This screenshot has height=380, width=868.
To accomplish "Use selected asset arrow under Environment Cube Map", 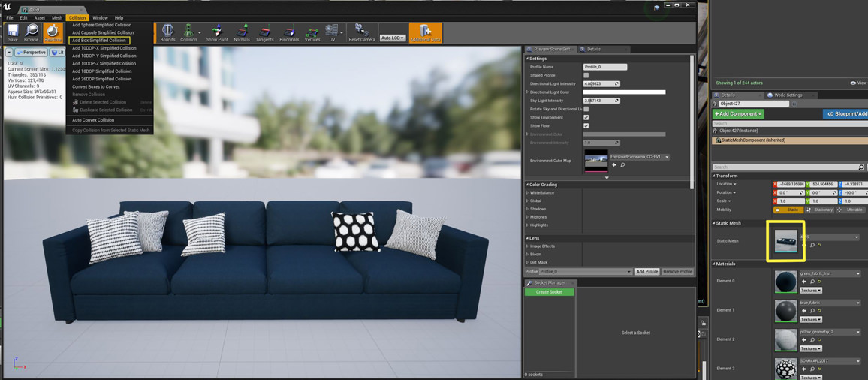I will [614, 164].
